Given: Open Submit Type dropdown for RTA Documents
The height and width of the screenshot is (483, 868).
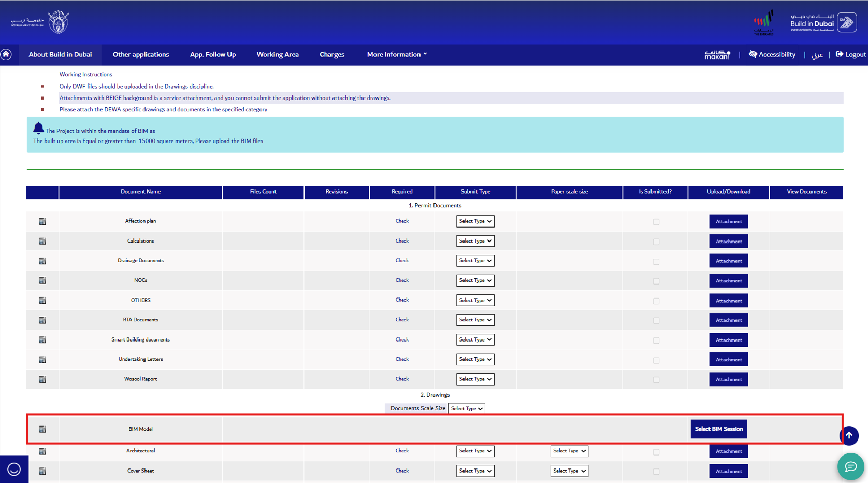Looking at the screenshot, I should tap(475, 320).
